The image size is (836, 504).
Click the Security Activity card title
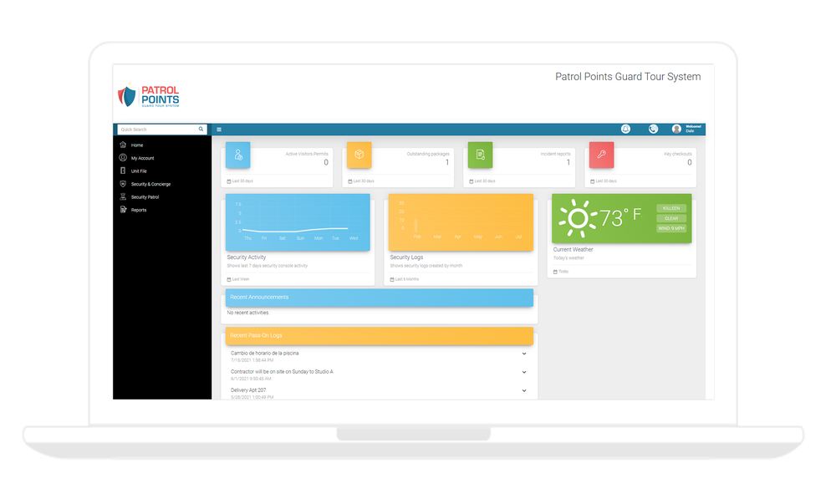tap(247, 257)
